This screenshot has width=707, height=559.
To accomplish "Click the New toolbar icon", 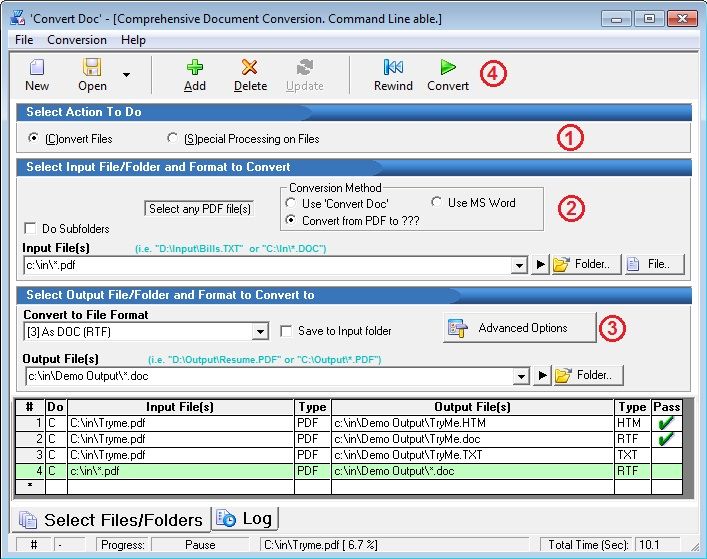I will click(37, 67).
